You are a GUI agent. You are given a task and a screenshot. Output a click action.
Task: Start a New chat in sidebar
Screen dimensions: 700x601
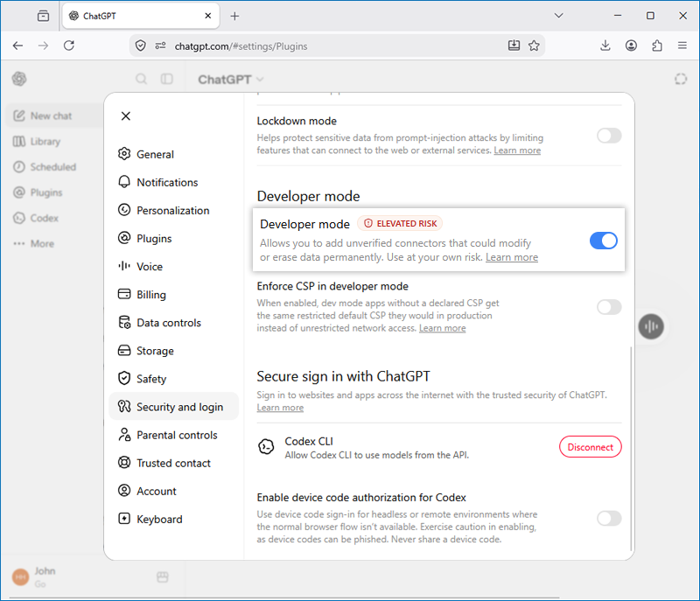click(53, 116)
